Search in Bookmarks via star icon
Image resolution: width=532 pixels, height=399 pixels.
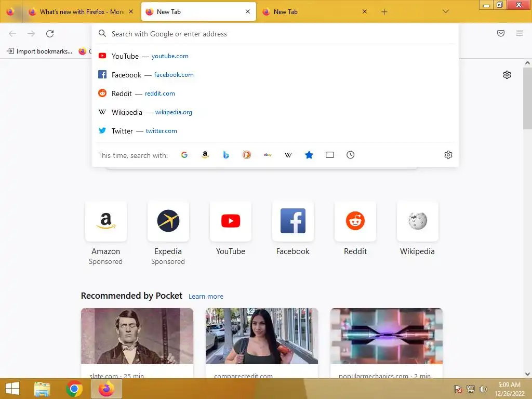coord(309,155)
